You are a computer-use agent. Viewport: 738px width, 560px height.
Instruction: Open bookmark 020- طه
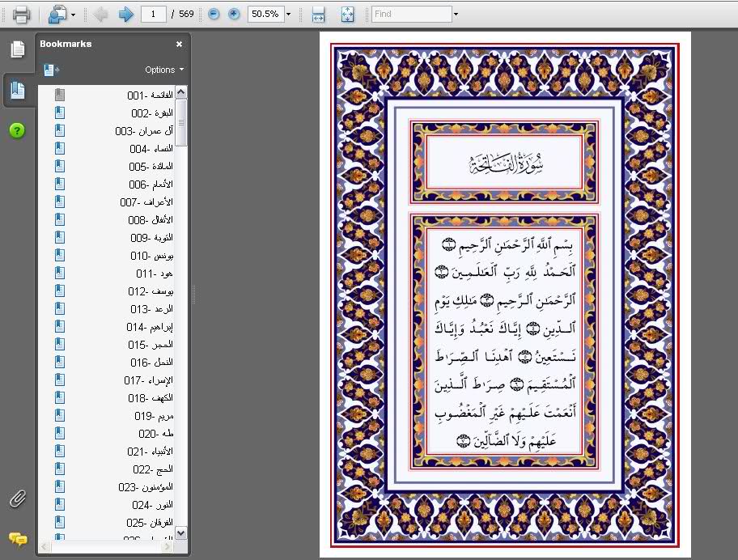tap(156, 434)
